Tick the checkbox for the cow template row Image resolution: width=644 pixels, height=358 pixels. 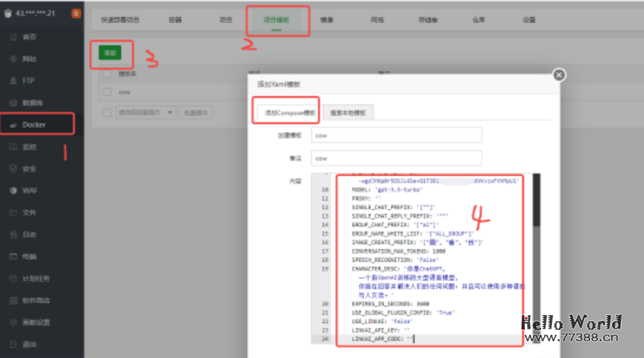(107, 92)
